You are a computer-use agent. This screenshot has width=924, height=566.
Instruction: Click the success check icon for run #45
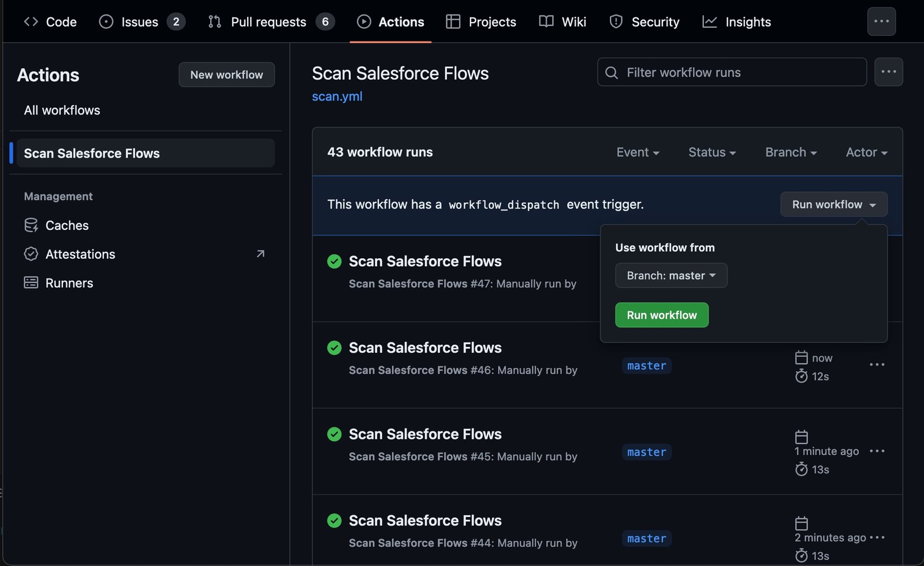tap(334, 434)
